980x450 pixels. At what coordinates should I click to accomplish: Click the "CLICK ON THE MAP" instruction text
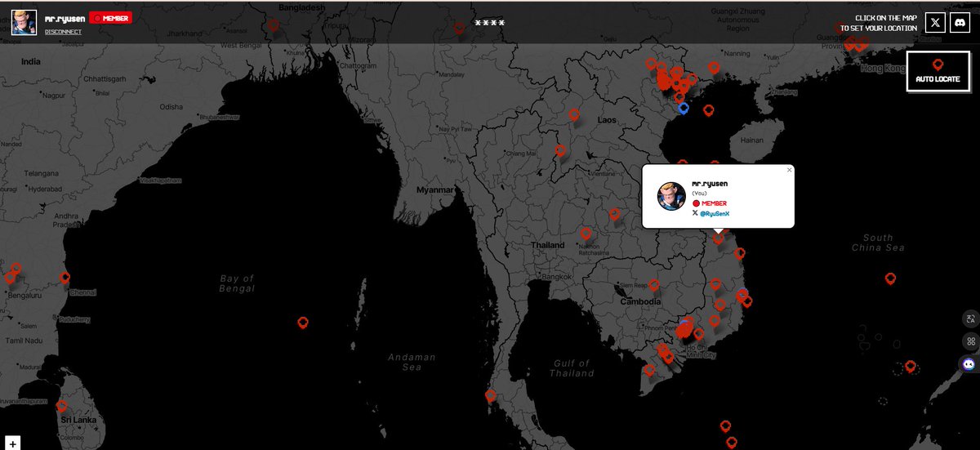(886, 18)
